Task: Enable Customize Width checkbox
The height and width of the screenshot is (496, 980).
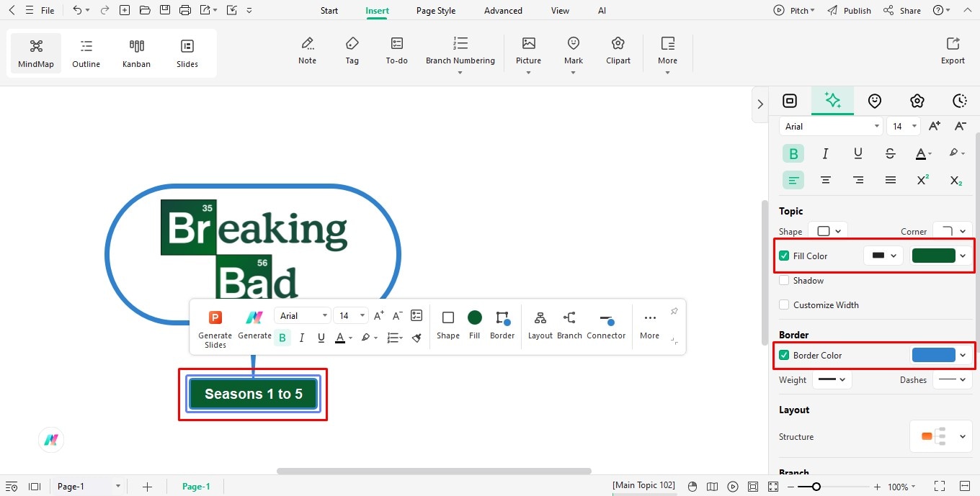Action: click(x=784, y=305)
